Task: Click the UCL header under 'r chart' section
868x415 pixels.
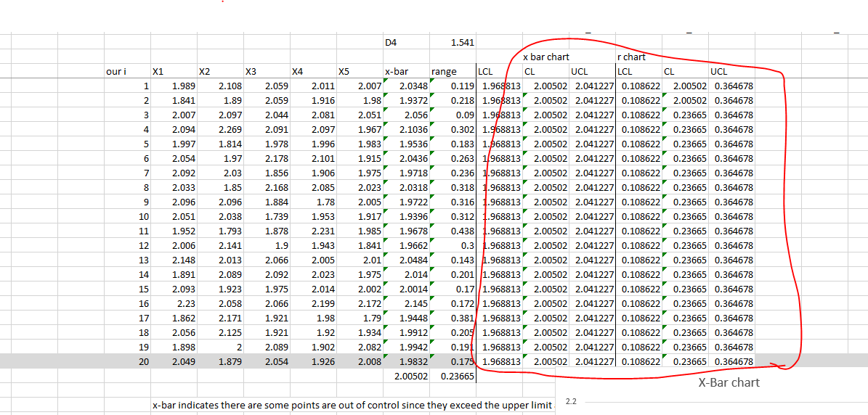Action: pyautogui.click(x=731, y=71)
